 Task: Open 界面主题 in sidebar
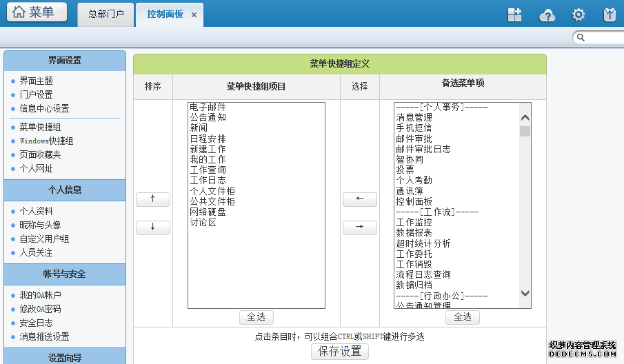click(37, 81)
